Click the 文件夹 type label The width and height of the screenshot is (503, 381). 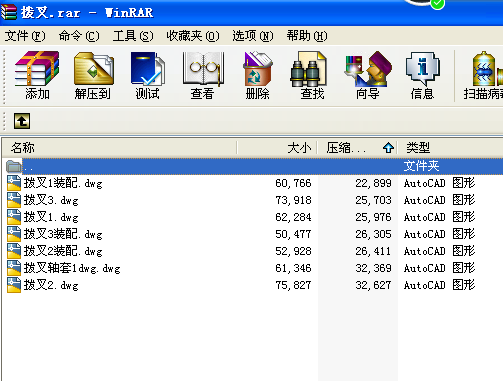point(422,166)
